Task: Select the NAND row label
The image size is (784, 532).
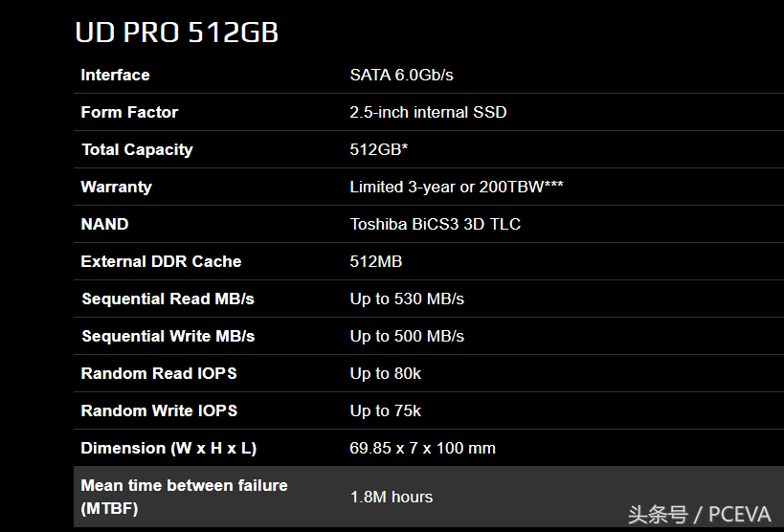Action: tap(105, 224)
